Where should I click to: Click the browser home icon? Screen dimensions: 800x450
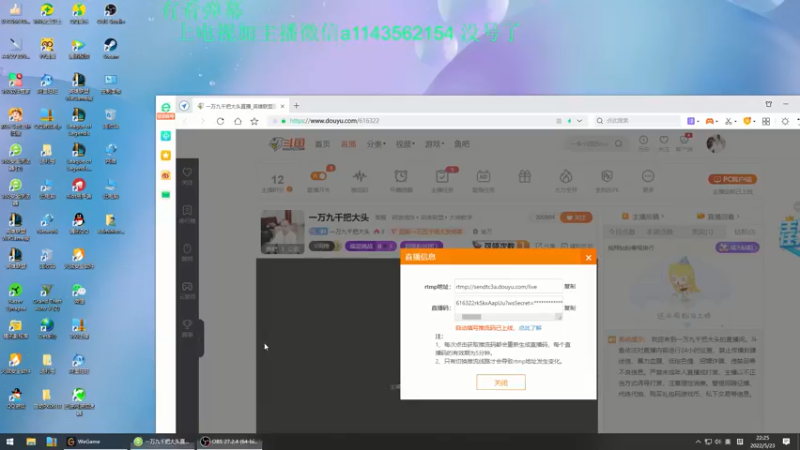pyautogui.click(x=238, y=121)
